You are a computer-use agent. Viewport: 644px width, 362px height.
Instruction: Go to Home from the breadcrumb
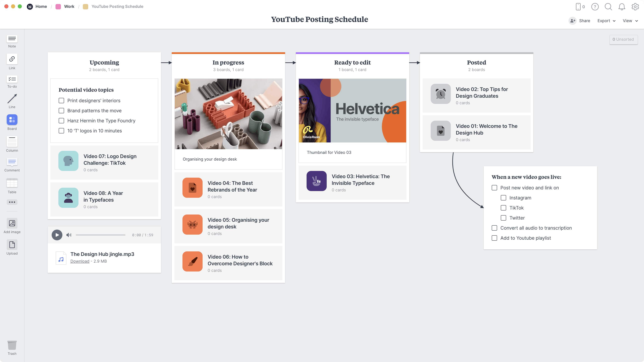click(41, 7)
